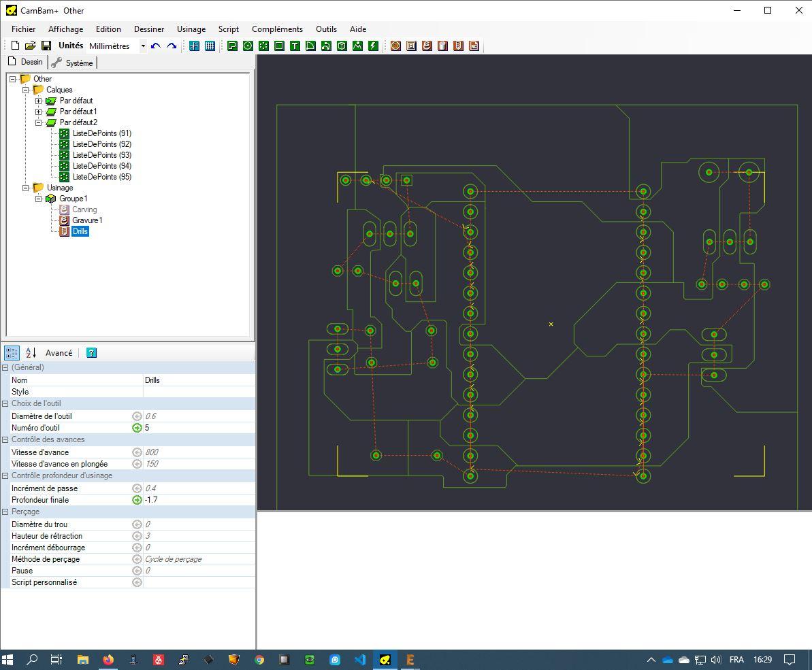Image resolution: width=812 pixels, height=670 pixels.
Task: Click the Pocket machining operation icon
Action: [411, 46]
